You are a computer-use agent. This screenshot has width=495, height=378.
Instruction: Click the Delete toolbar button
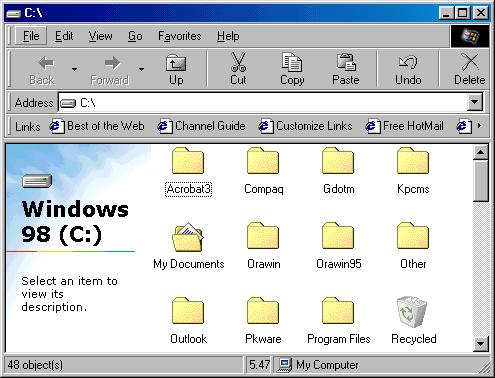point(470,69)
